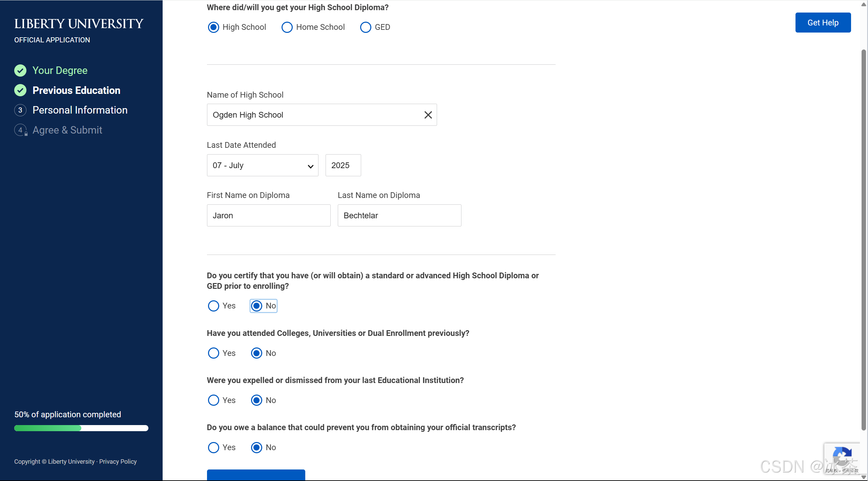Open the 07 - July month dropdown
868x481 pixels.
click(262, 165)
